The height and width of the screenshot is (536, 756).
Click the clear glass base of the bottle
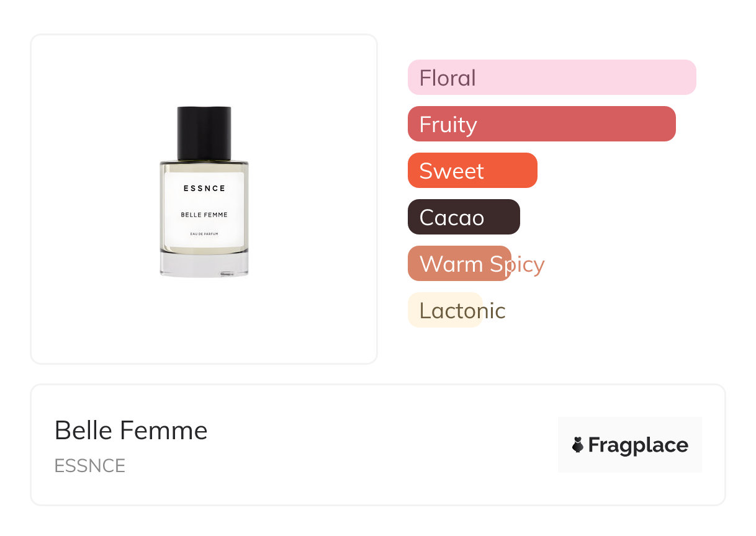[204, 265]
